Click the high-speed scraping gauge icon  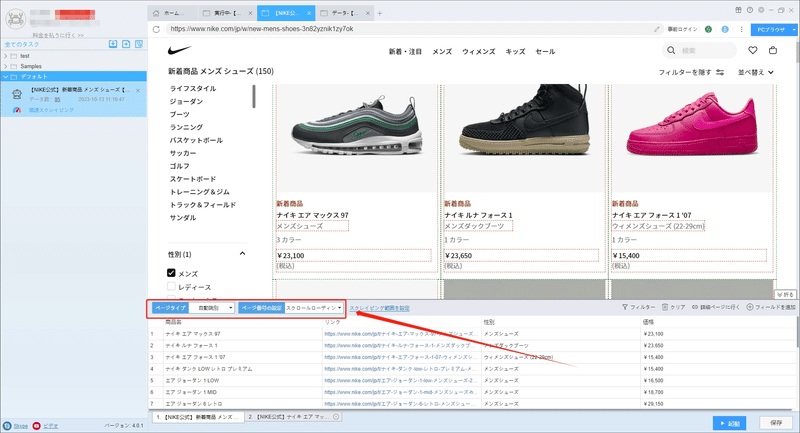pyautogui.click(x=17, y=110)
